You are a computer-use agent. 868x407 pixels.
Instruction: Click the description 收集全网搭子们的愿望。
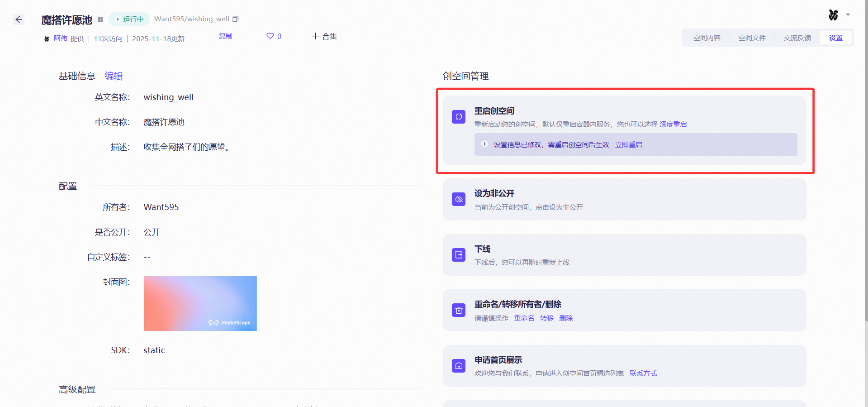[x=188, y=147]
